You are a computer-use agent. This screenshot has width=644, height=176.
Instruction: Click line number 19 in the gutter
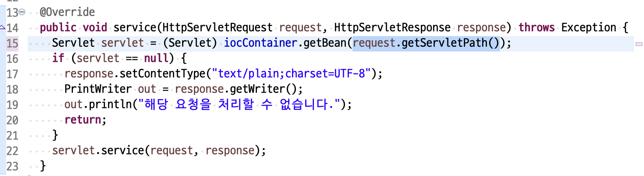[12, 105]
